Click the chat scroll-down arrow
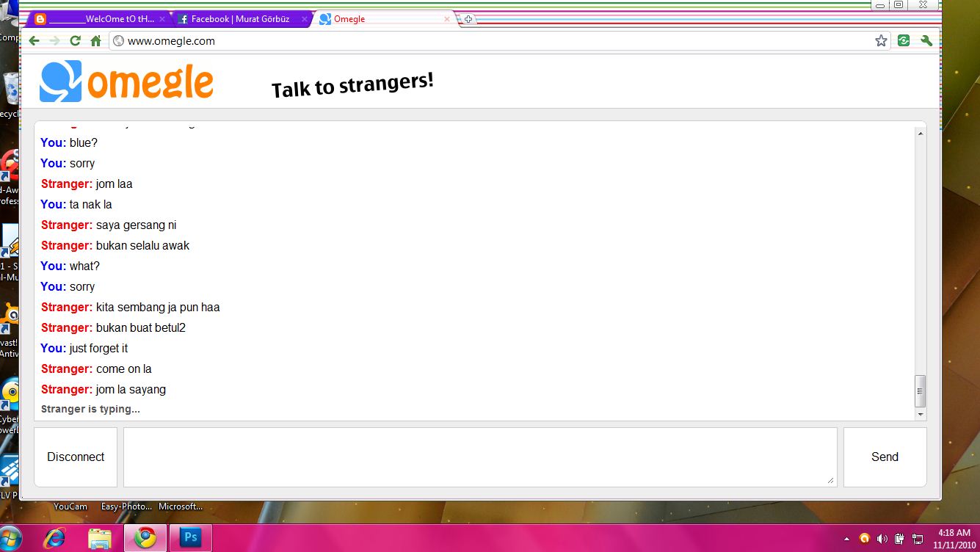 pos(921,415)
